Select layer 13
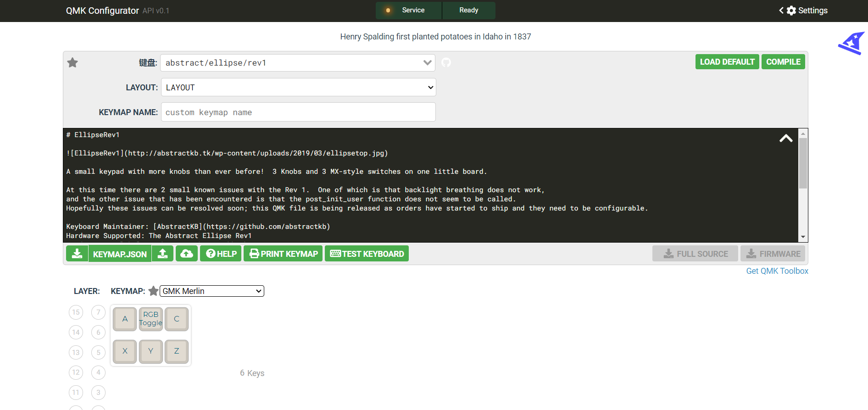Screen dimensions: 868x410 (76, 352)
